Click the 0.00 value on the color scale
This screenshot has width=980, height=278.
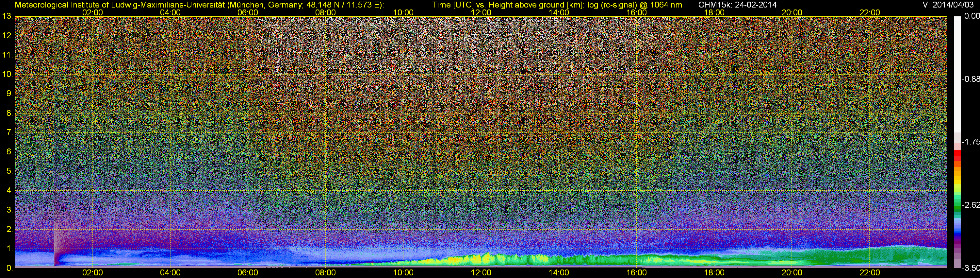coord(972,16)
